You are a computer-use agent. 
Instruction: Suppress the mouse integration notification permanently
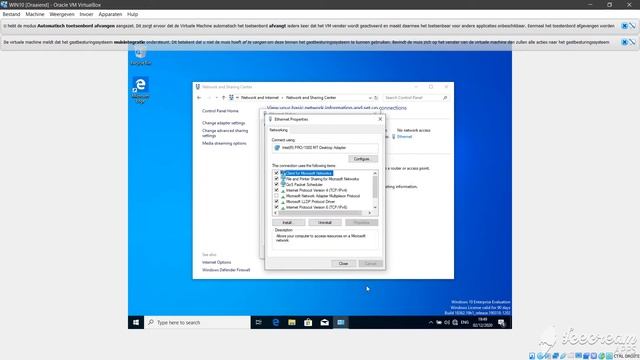[x=632, y=42]
